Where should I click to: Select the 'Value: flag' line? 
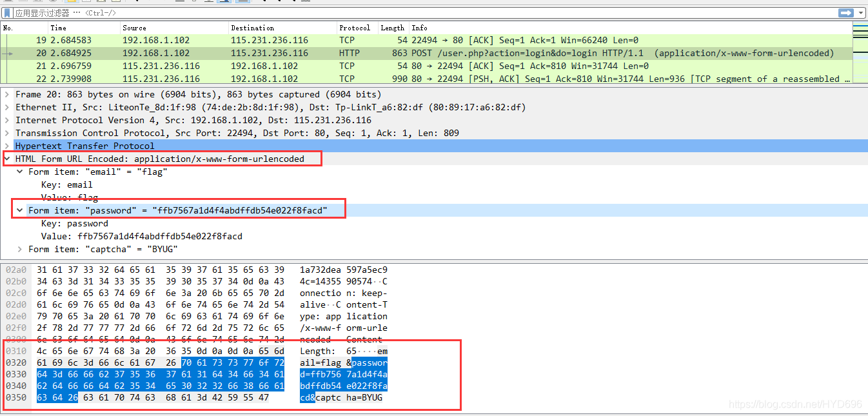[434, 197]
